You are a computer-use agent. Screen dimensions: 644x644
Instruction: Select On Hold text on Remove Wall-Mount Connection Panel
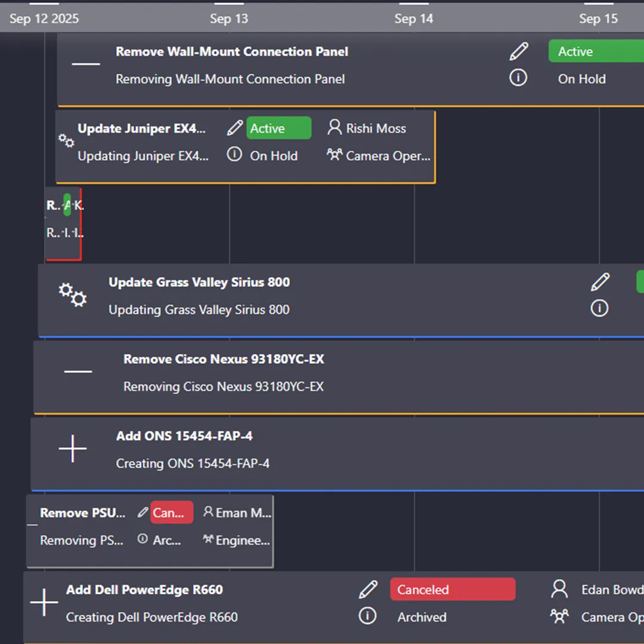click(581, 79)
